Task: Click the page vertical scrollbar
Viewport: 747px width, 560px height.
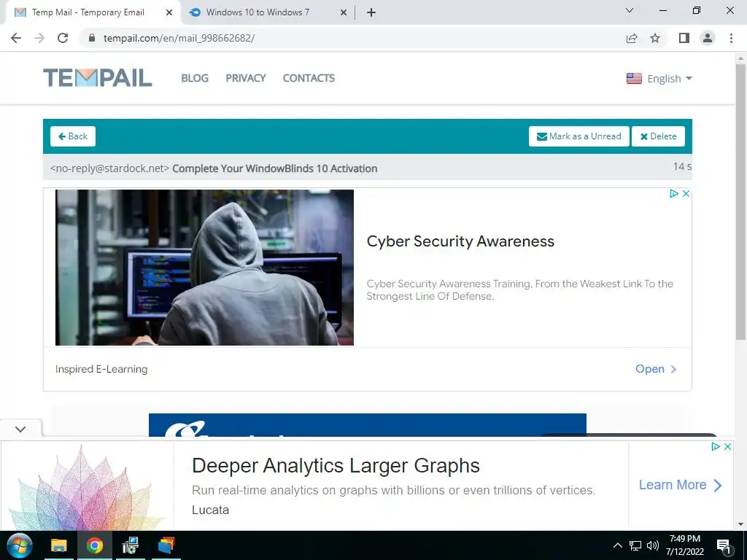Action: 741,202
